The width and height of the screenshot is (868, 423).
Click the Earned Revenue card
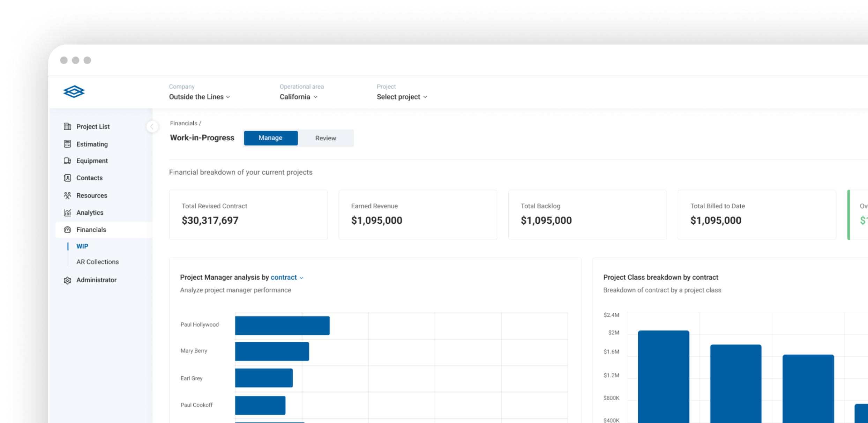[418, 215]
